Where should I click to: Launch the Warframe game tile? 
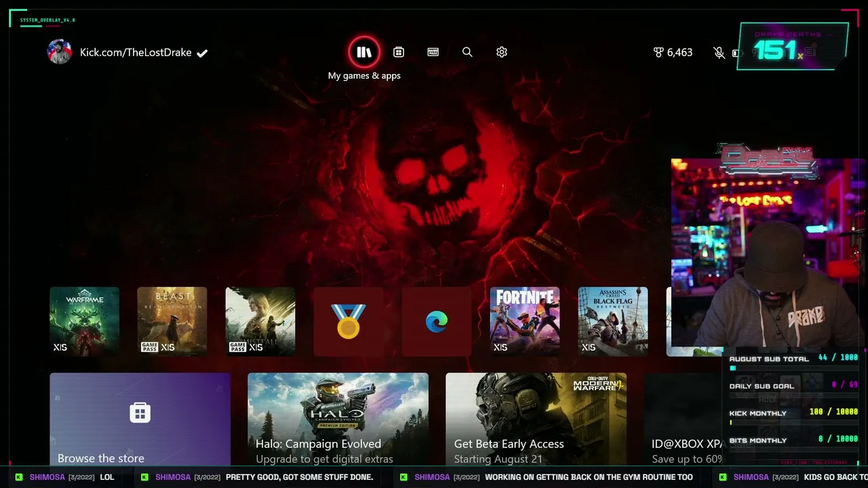84,321
